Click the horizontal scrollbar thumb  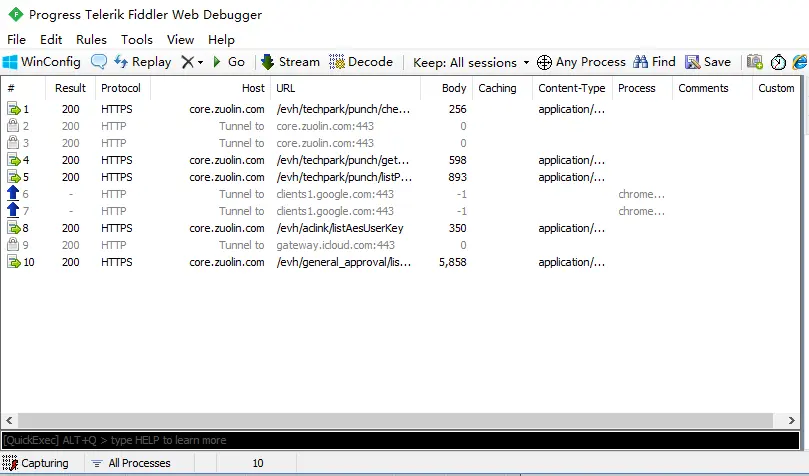click(395, 420)
